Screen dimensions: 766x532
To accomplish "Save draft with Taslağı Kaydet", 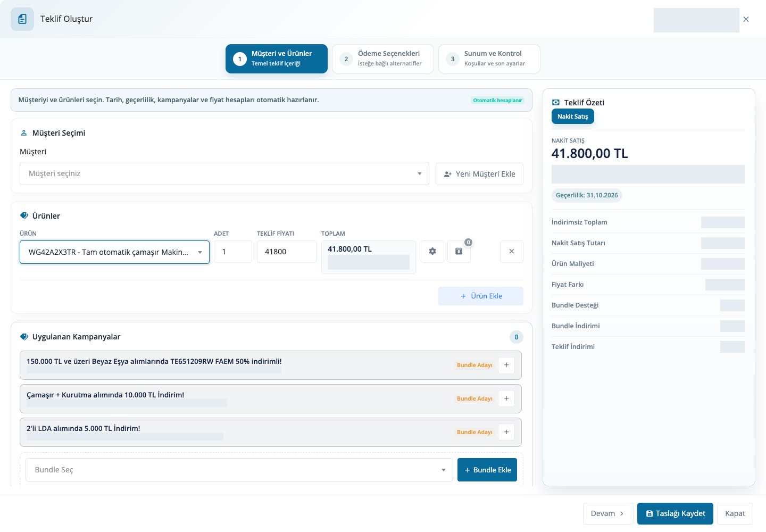I will pyautogui.click(x=675, y=513).
